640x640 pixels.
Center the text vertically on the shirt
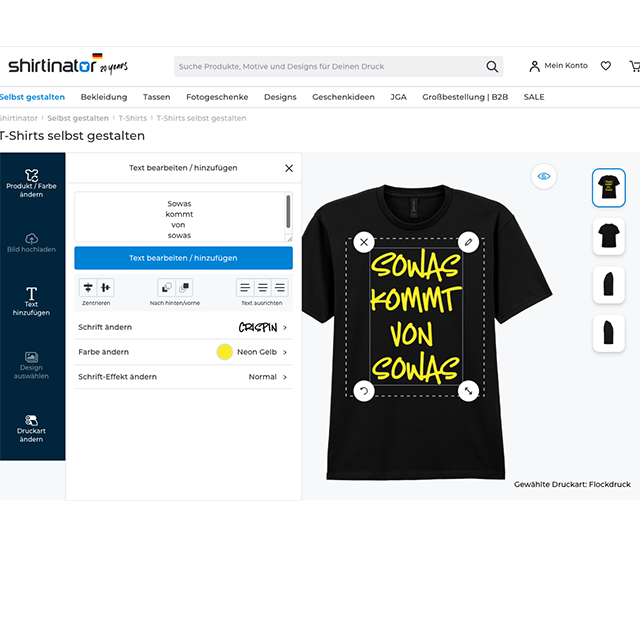88,288
